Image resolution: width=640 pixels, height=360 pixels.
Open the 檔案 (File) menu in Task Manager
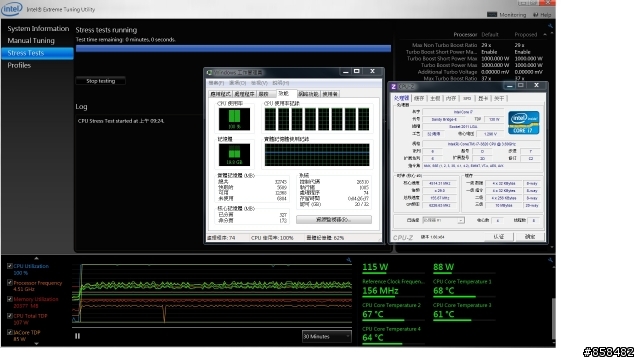[x=216, y=83]
